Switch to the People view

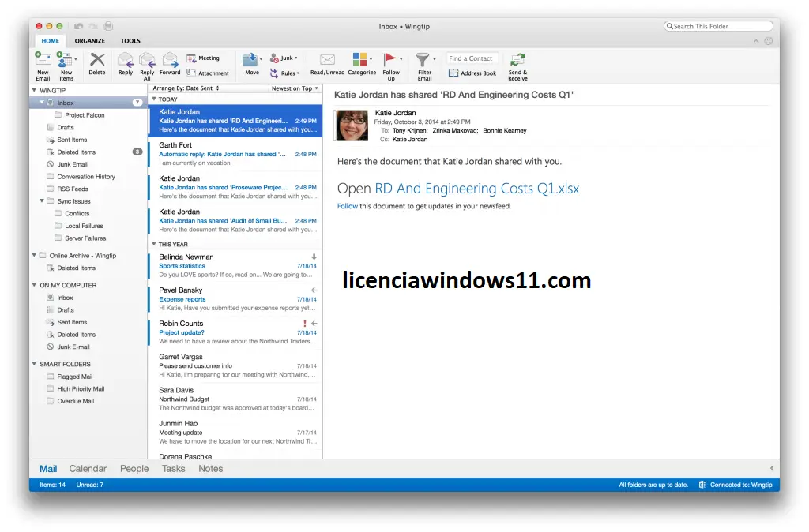(x=134, y=469)
